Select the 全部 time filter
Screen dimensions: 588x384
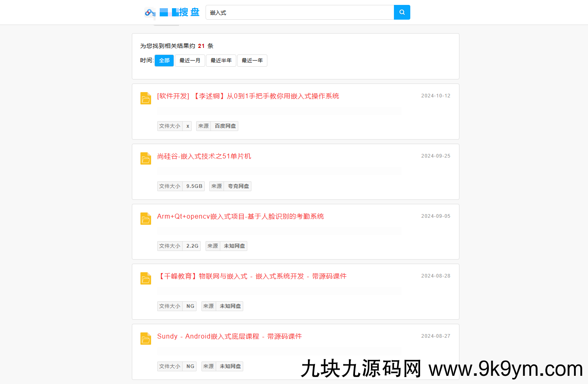point(164,61)
